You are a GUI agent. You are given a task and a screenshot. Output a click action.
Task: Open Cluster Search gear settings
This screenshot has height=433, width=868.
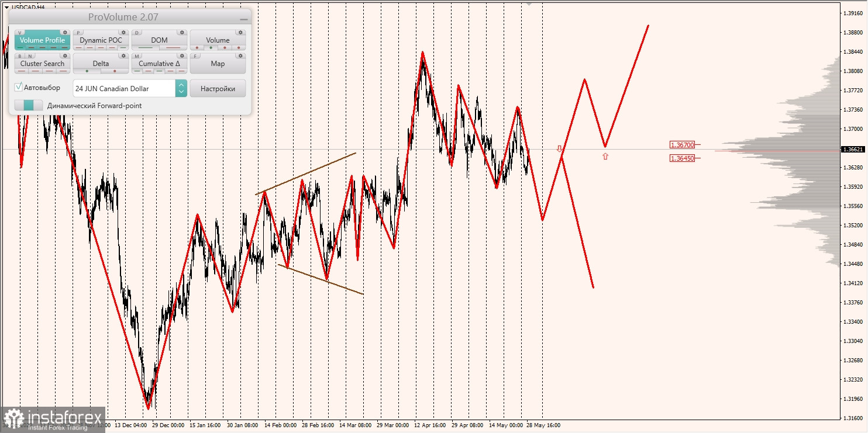pos(65,56)
